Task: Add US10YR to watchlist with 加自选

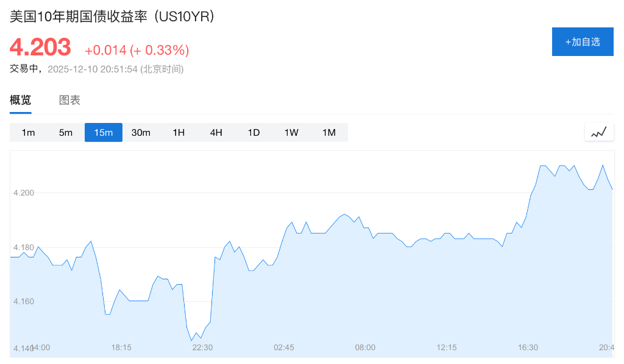Action: [x=583, y=41]
